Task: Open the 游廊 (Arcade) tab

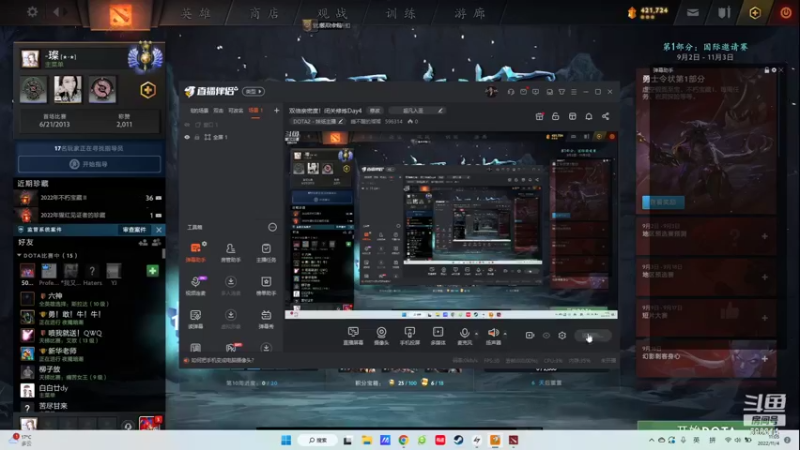Action: pos(470,13)
